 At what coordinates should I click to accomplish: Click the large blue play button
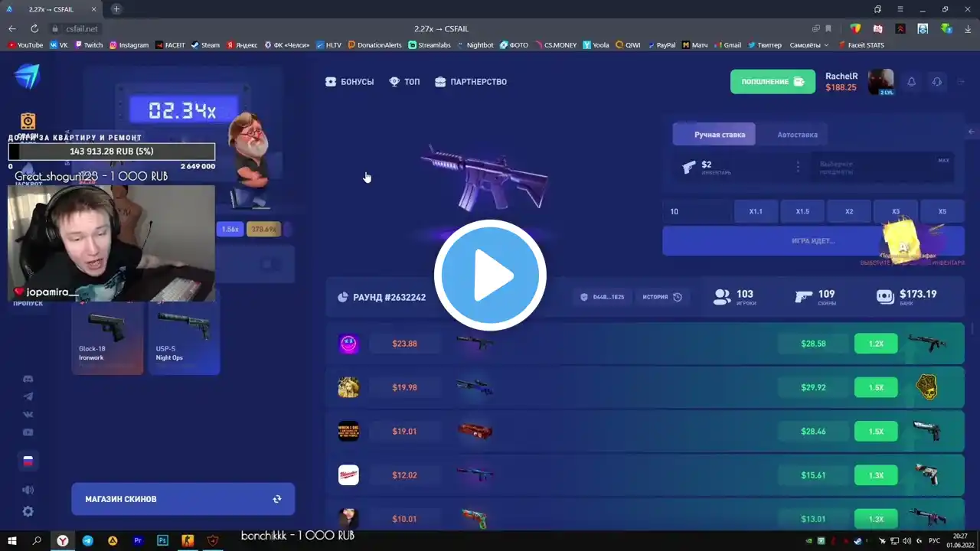click(x=490, y=275)
